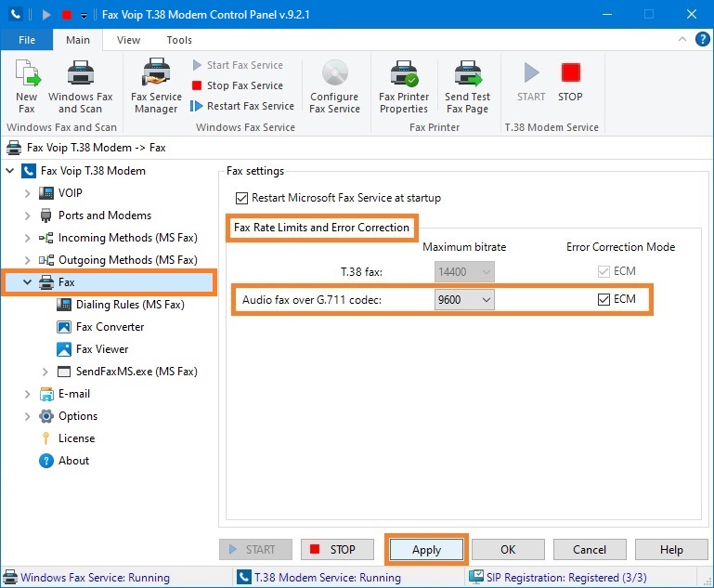
Task: Toggle ECM checkbox for T.38 fax
Action: pyautogui.click(x=604, y=272)
